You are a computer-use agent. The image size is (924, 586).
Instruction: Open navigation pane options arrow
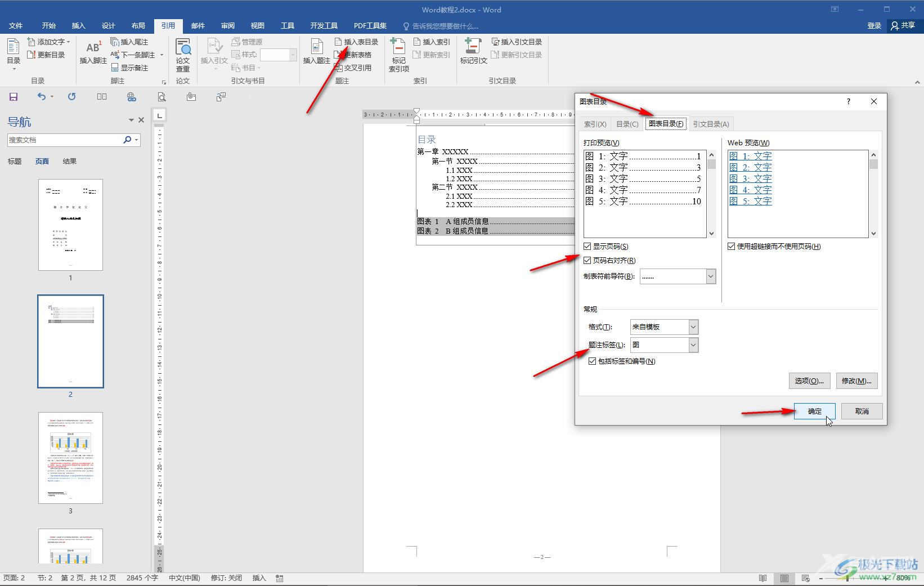point(131,120)
